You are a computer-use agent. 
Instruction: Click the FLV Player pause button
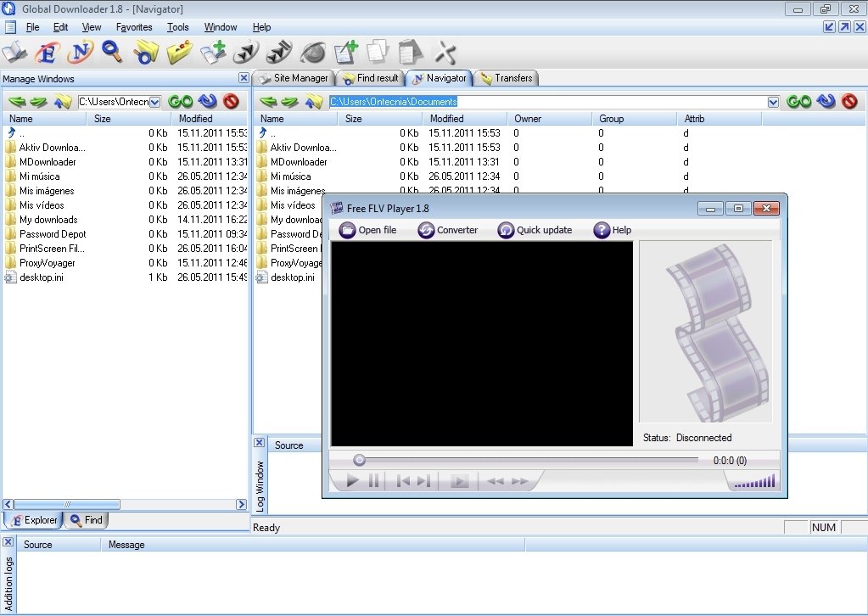click(373, 481)
